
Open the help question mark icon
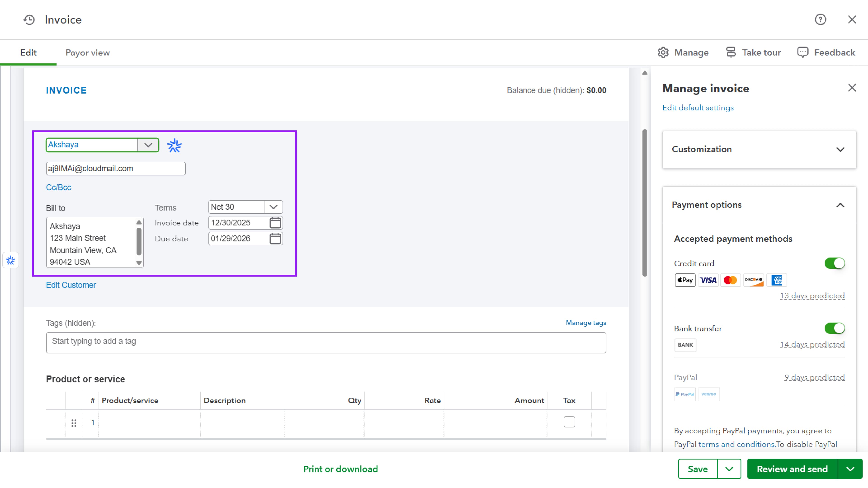click(x=820, y=19)
